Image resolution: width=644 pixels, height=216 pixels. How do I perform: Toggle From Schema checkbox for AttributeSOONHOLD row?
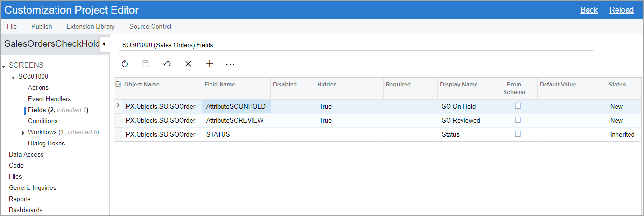pyautogui.click(x=518, y=106)
